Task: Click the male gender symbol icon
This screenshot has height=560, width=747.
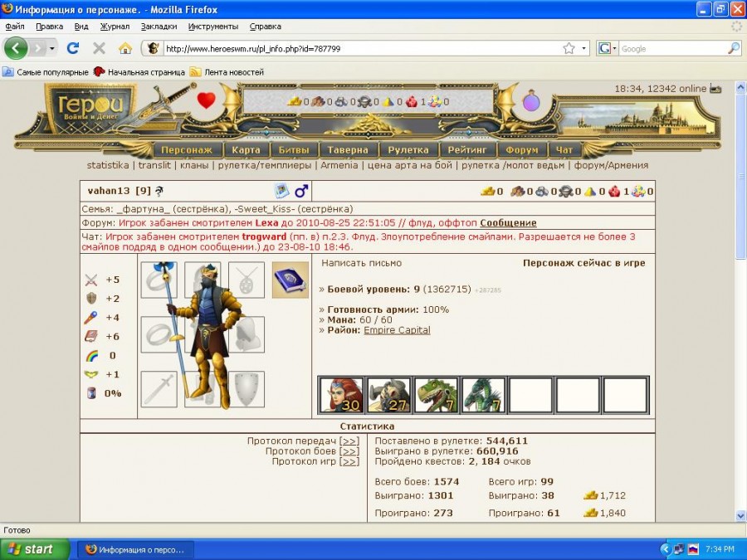Action: [301, 191]
